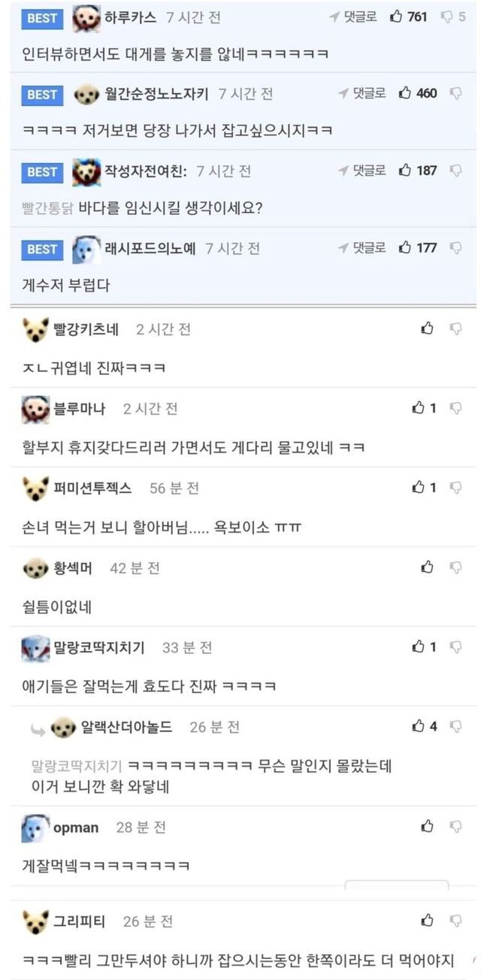Image resolution: width=481 pixels, height=980 pixels.
Task: View 말랑코딱지치기's avatar image
Action: click(35, 647)
